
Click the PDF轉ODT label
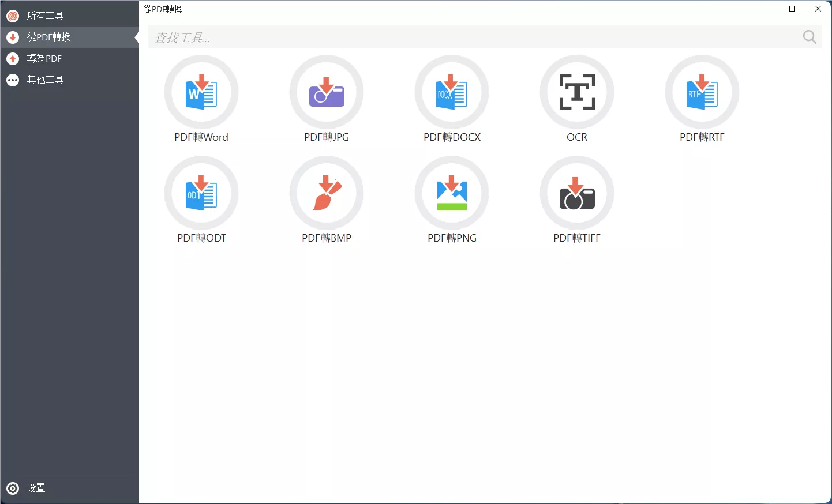point(201,238)
